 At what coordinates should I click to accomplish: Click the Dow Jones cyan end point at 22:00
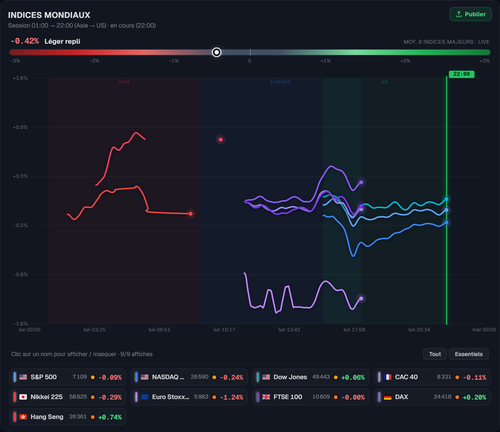point(447,199)
